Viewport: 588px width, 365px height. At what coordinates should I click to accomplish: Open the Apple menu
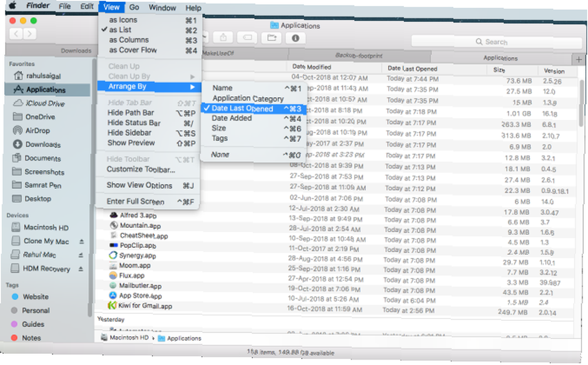pos(13,6)
